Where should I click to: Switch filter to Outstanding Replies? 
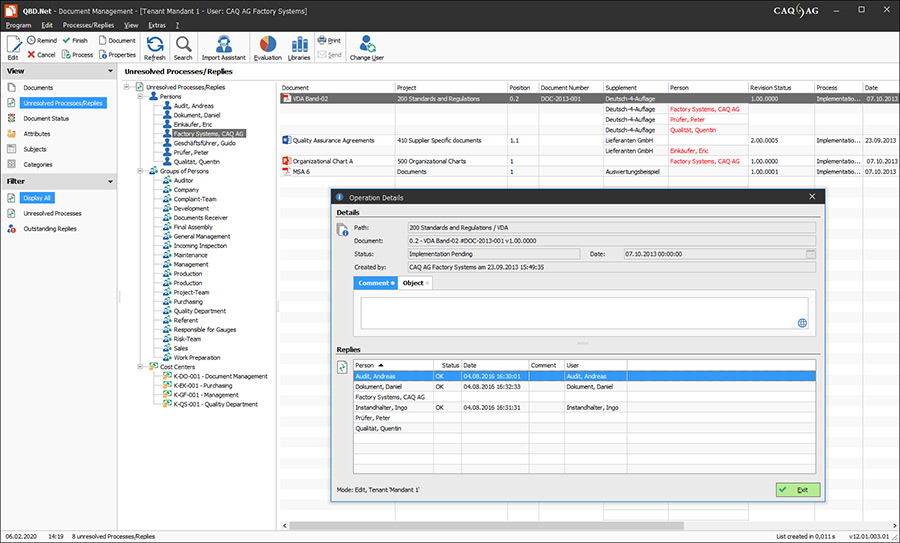pyautogui.click(x=49, y=229)
